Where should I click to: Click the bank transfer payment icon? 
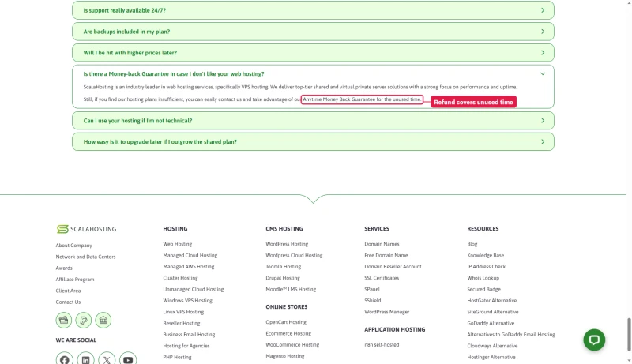(x=103, y=320)
